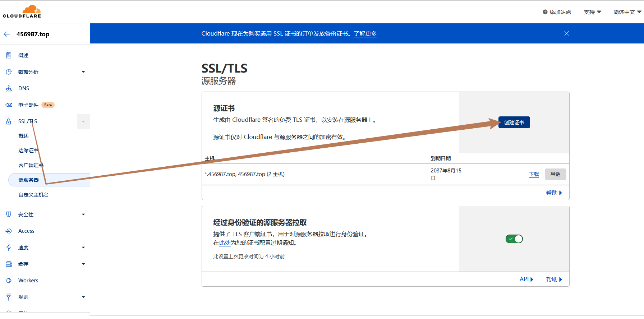
Task: Click the email envelope icon in sidebar
Action: pyautogui.click(x=9, y=105)
